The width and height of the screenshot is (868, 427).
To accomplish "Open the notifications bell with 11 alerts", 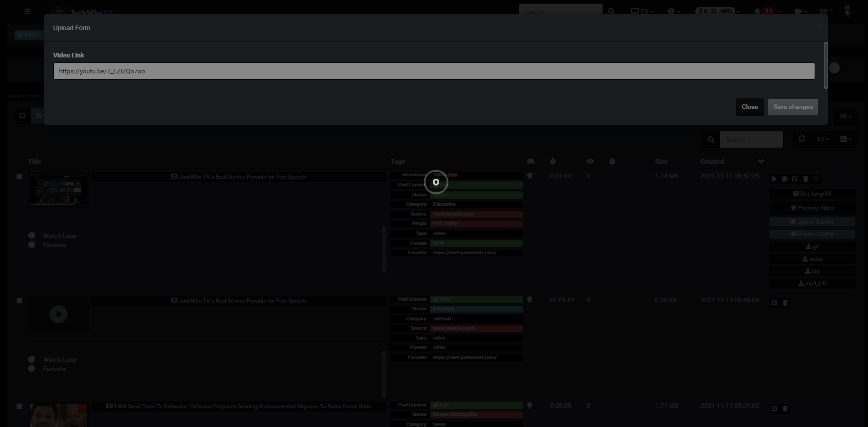I will [767, 11].
